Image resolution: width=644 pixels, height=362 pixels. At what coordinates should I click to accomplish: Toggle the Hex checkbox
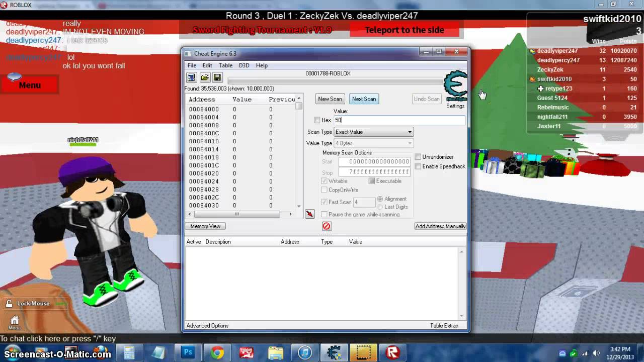pos(317,120)
